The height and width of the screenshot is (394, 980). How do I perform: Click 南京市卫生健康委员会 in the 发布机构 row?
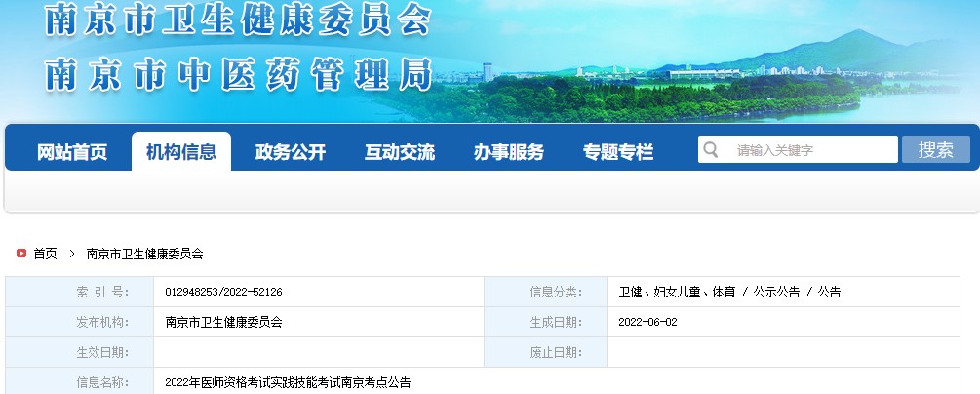pyautogui.click(x=223, y=322)
